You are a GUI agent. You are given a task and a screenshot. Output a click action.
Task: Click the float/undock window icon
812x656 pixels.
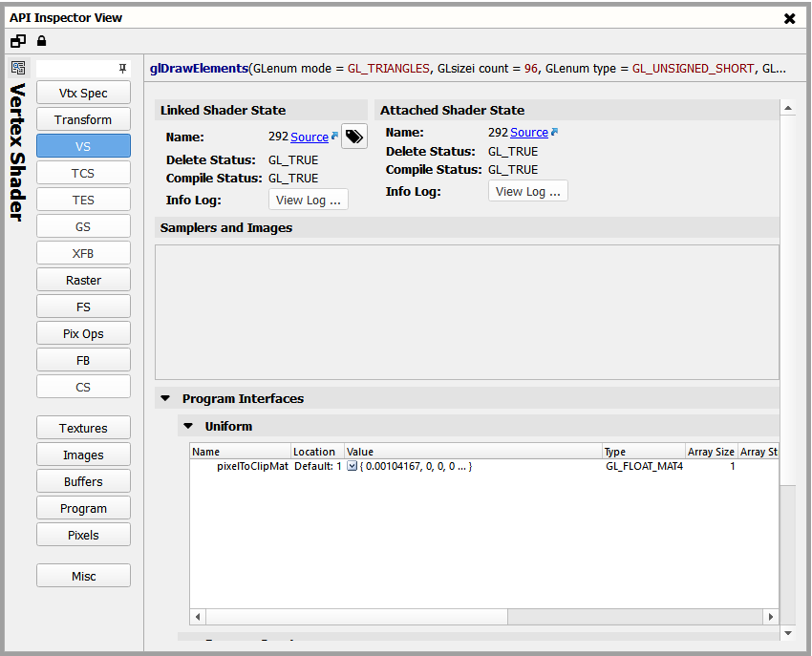click(18, 41)
